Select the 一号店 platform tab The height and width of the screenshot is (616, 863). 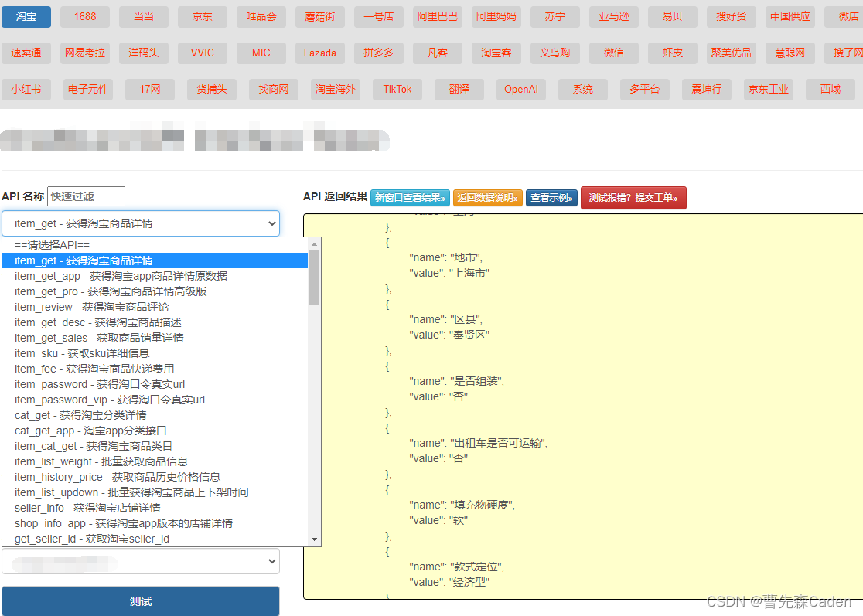pyautogui.click(x=379, y=16)
